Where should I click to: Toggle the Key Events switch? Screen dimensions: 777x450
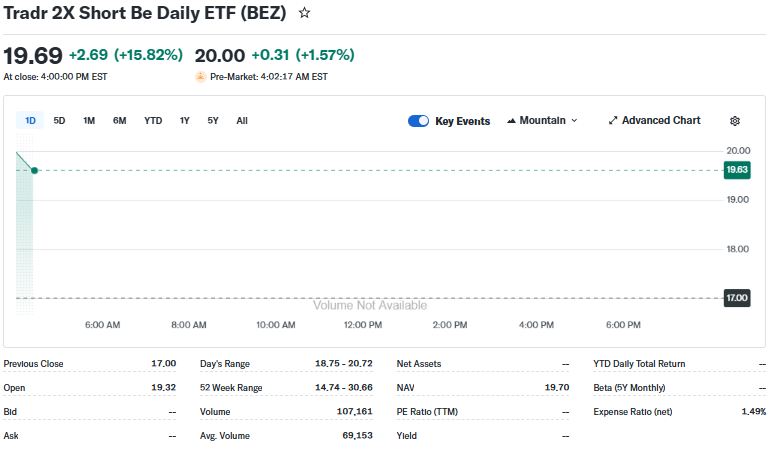click(418, 121)
